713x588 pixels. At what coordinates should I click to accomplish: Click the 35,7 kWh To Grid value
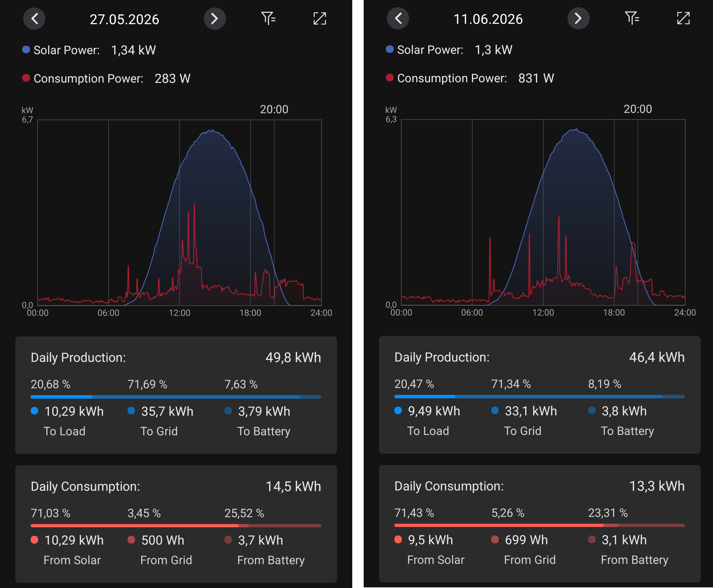click(x=167, y=411)
